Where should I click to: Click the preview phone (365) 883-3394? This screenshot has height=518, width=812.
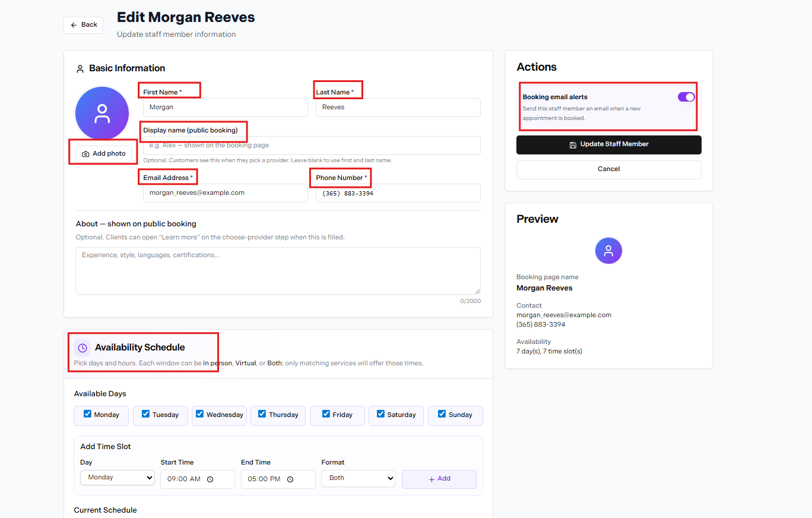[541, 325]
